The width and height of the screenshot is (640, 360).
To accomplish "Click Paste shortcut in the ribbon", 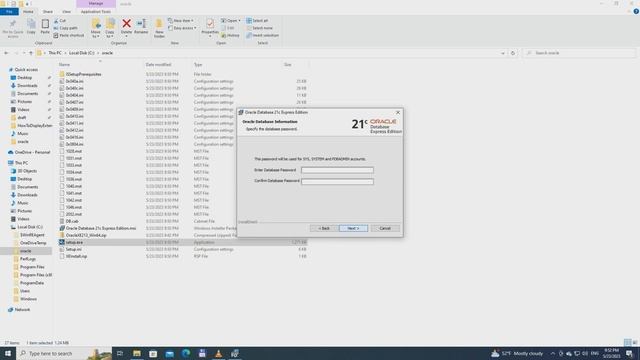I will [x=69, y=36].
